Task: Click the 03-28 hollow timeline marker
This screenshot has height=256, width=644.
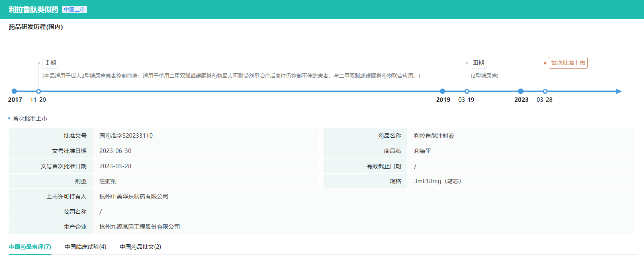Action: [x=545, y=91]
